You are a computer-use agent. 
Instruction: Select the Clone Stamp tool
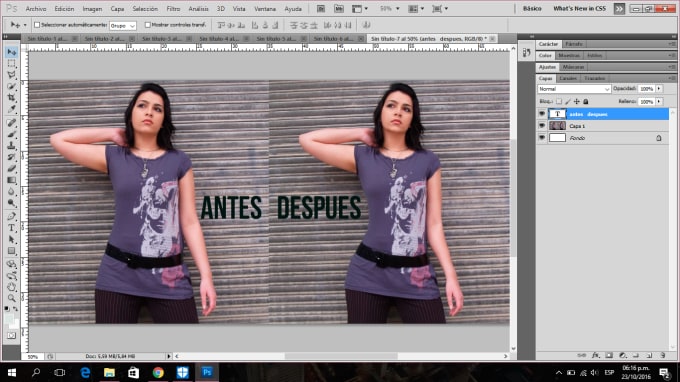tap(11, 145)
